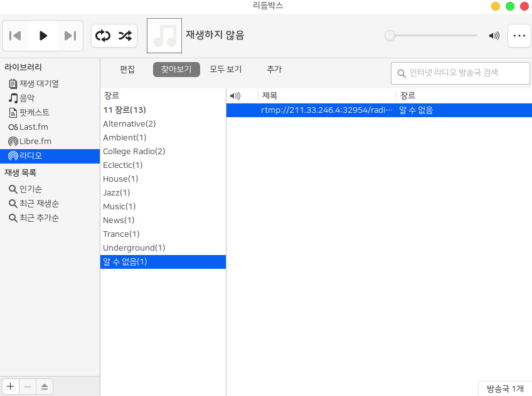The image size is (532, 396).
Task: Open the three-dot application menu
Action: point(519,36)
